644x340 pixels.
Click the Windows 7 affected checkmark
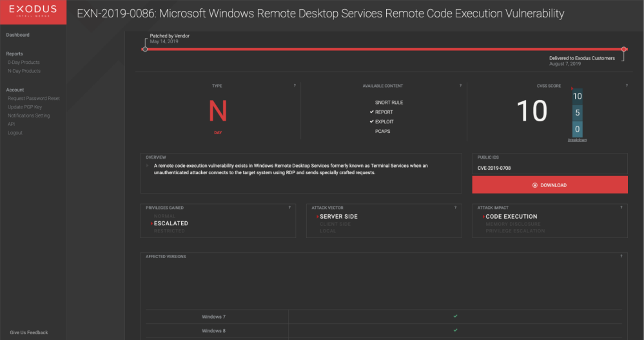click(455, 316)
